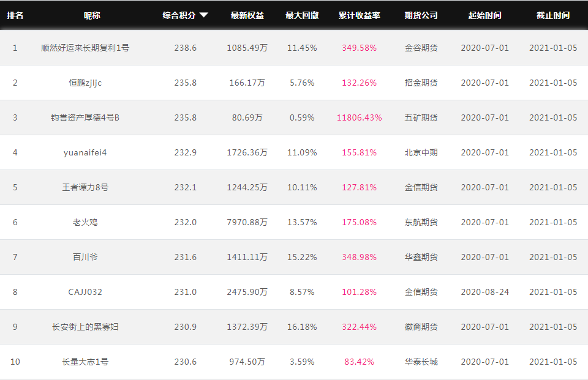Click the sort arrow beside 综合积分
This screenshot has height=380, width=588.
[x=203, y=15]
